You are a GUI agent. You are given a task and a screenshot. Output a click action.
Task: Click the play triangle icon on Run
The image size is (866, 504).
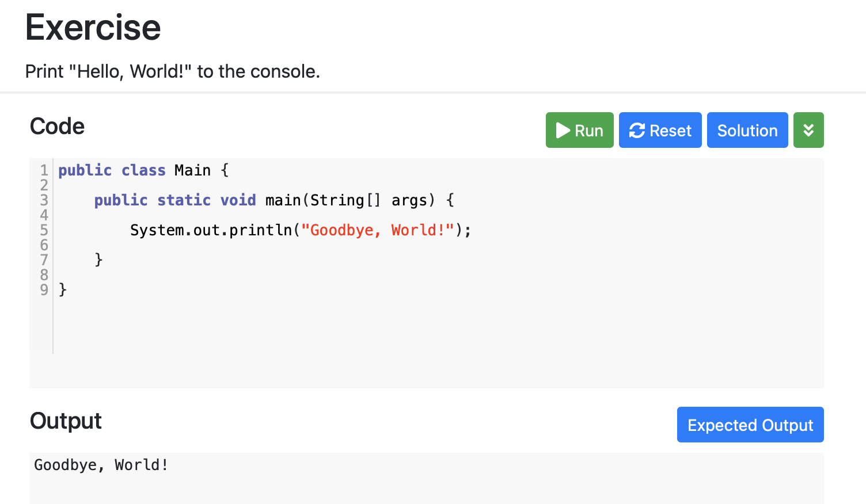click(563, 131)
